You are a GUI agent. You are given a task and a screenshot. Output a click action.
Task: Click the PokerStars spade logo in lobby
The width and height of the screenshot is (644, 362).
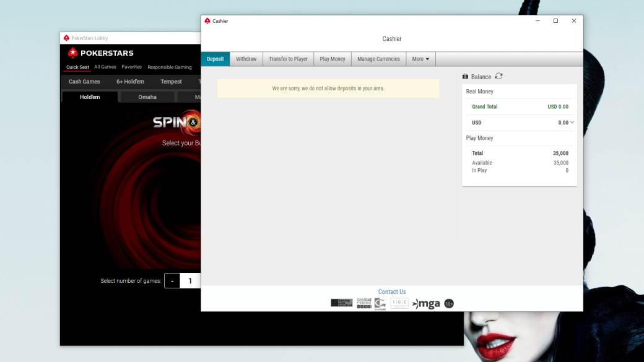click(x=73, y=53)
